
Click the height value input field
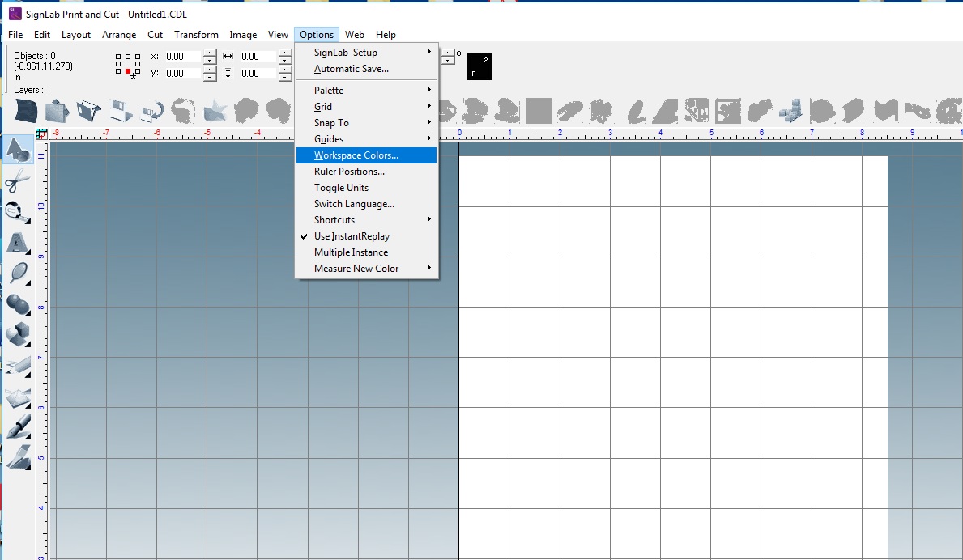(x=258, y=74)
